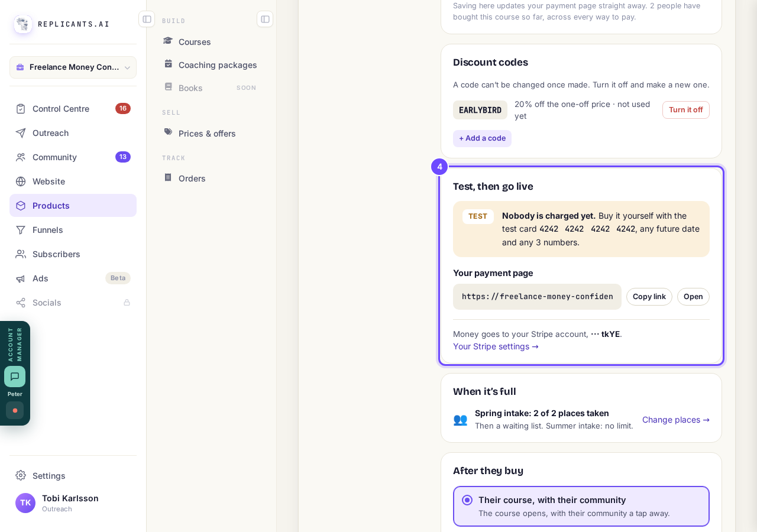Copy the payment page link
This screenshot has width=757, height=532.
point(649,297)
